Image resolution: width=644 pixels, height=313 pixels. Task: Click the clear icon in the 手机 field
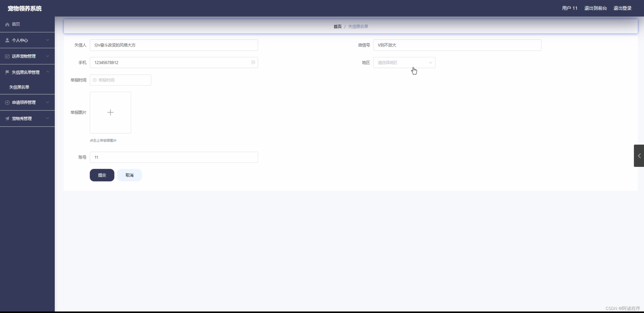[x=253, y=62]
